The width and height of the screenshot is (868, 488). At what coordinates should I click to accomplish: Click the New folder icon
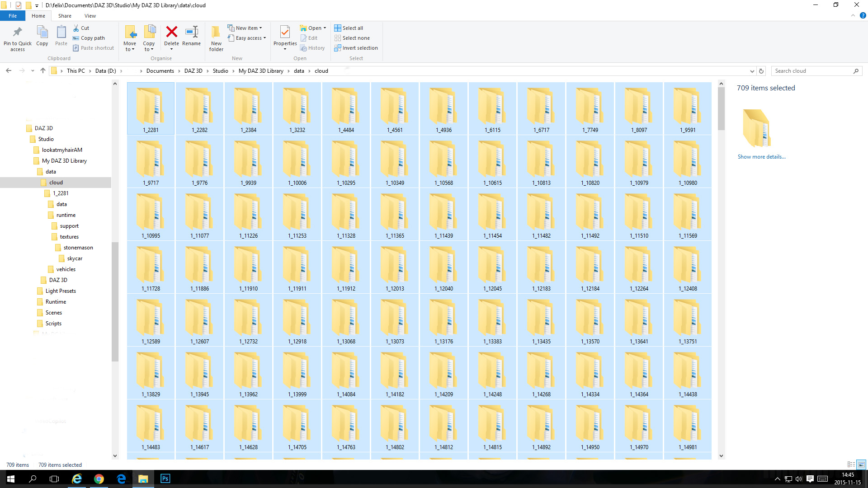pyautogui.click(x=216, y=32)
